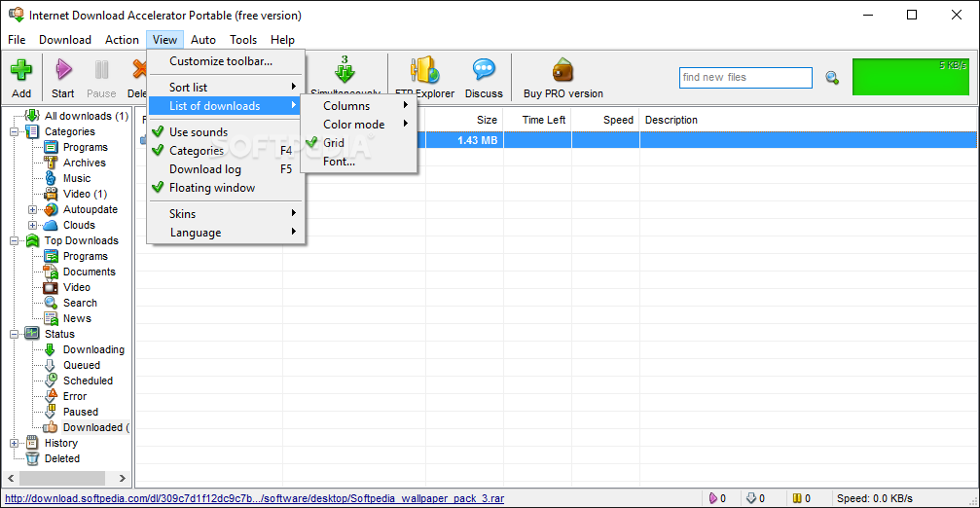Open the Language submenu
This screenshot has height=508, width=980.
click(x=226, y=233)
